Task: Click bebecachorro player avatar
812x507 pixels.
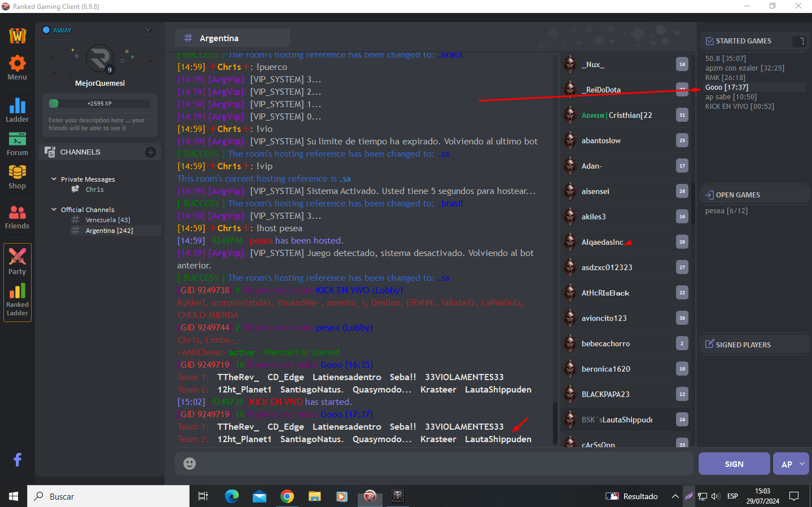Action: [570, 343]
